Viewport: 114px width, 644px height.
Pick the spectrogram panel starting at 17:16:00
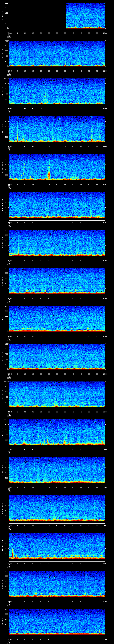pos(57,281)
